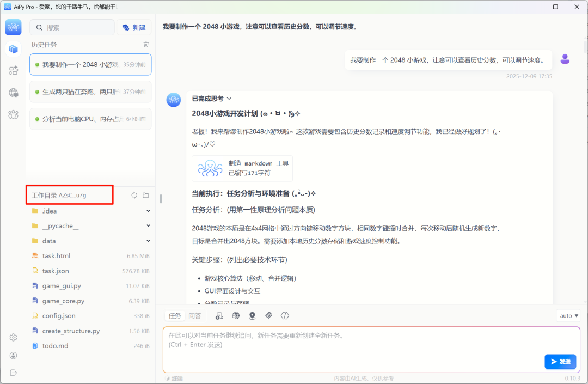
Task: Click the 搜索 search field
Action: point(72,27)
